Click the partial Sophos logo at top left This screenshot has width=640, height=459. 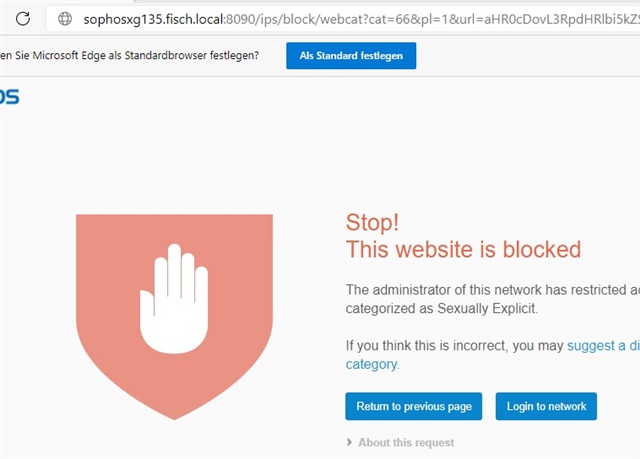[x=9, y=97]
